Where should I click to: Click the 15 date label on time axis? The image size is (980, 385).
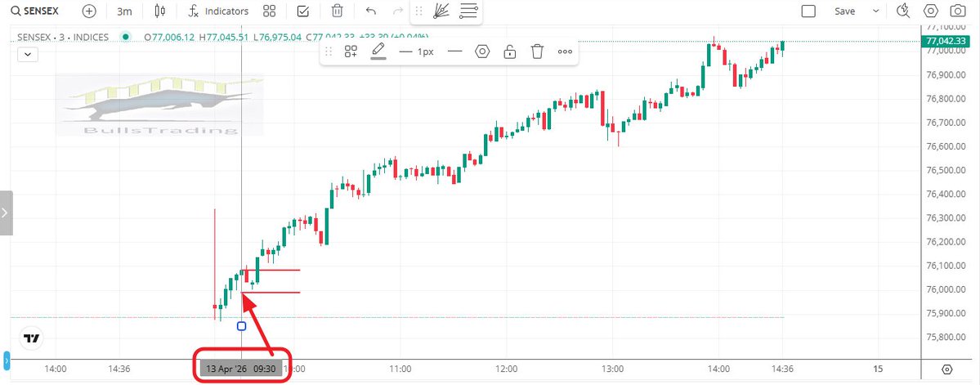(878, 369)
